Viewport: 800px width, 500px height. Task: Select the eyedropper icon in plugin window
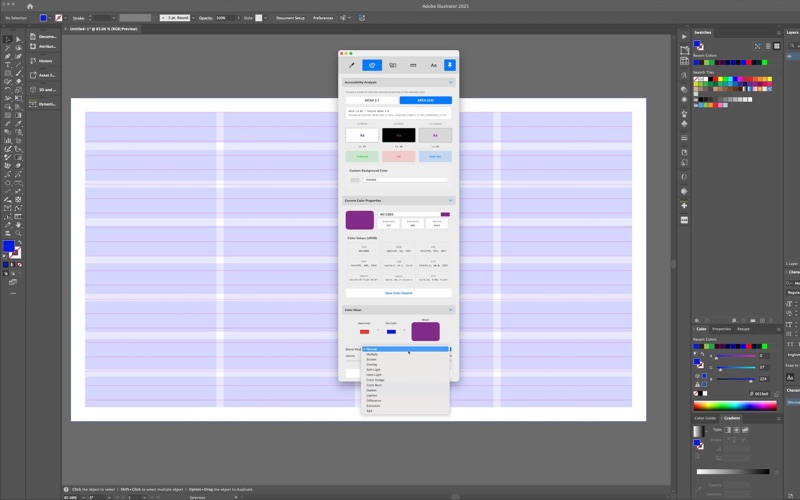coord(352,65)
